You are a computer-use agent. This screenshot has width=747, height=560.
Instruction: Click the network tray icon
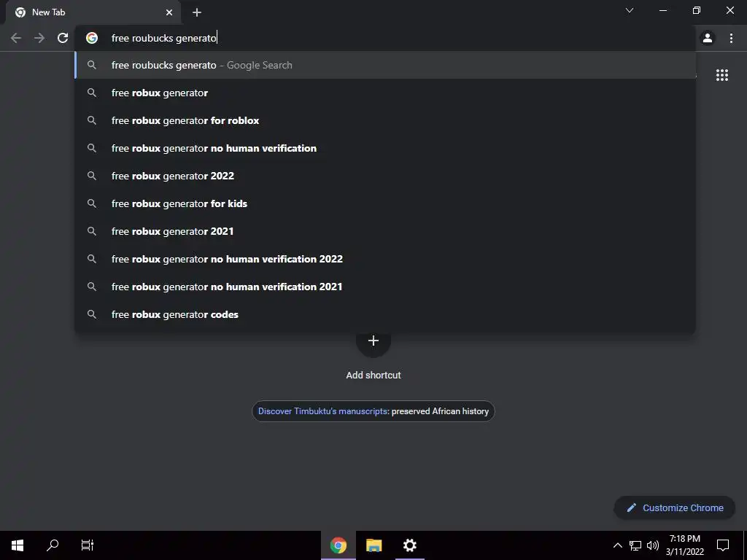pyautogui.click(x=635, y=545)
